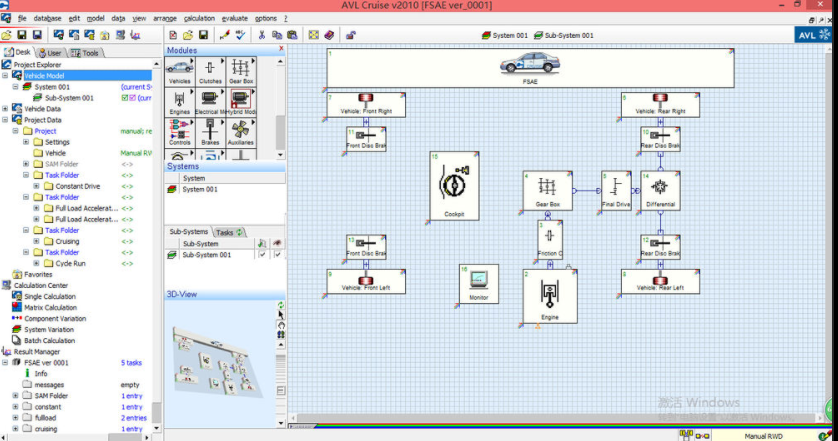Expand the Constant Drive folder node
The image size is (838, 441).
(36, 186)
